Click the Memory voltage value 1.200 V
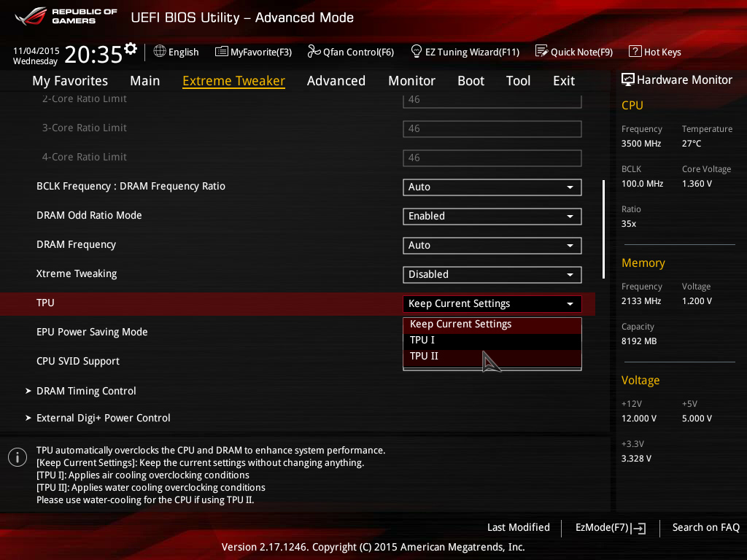This screenshot has height=560, width=747. [697, 301]
